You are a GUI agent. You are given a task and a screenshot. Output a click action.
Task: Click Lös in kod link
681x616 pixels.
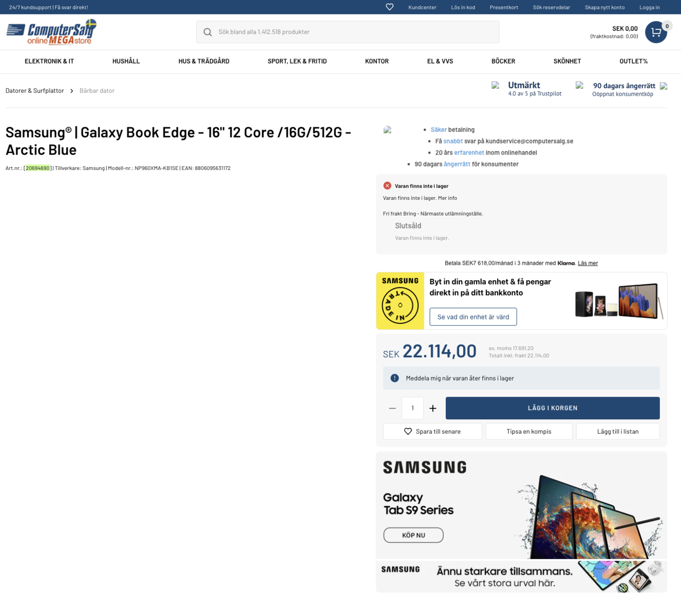tap(463, 7)
